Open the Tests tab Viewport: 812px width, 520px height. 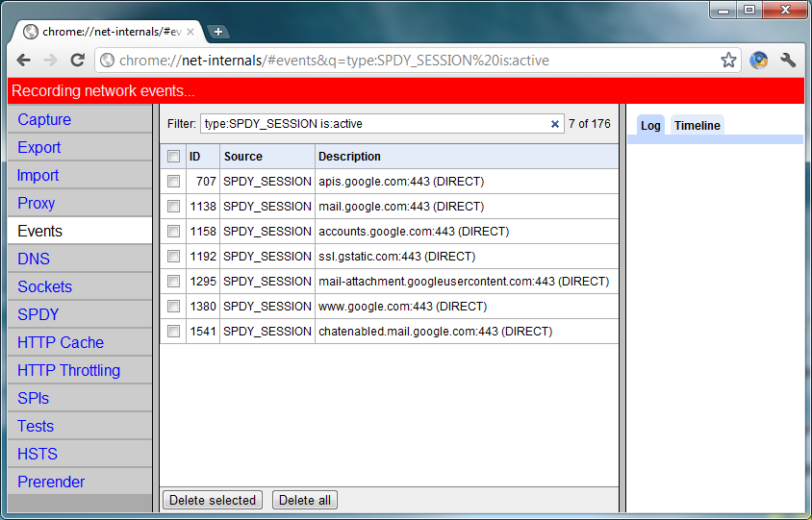80,427
